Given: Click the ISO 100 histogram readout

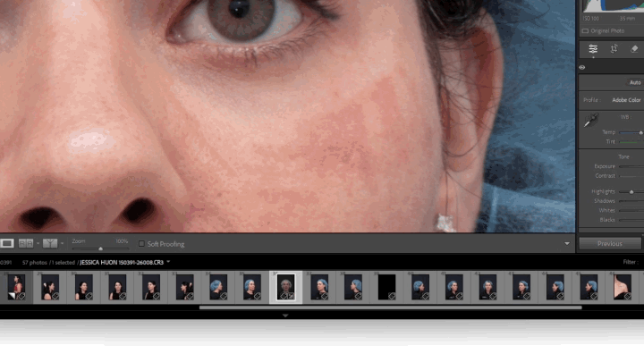Looking at the screenshot, I should click(591, 19).
